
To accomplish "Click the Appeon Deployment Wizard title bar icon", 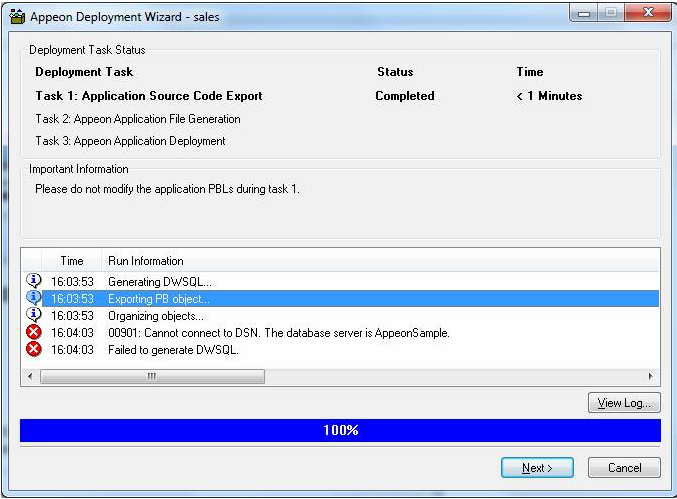I will click(17, 16).
